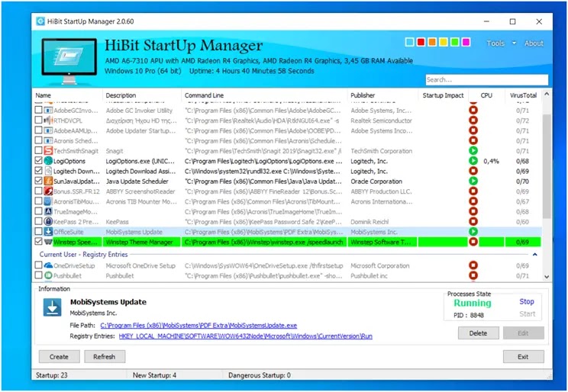The height and width of the screenshot is (392, 568).
Task: Click the KeePass 2 padlock icon
Action: point(48,221)
